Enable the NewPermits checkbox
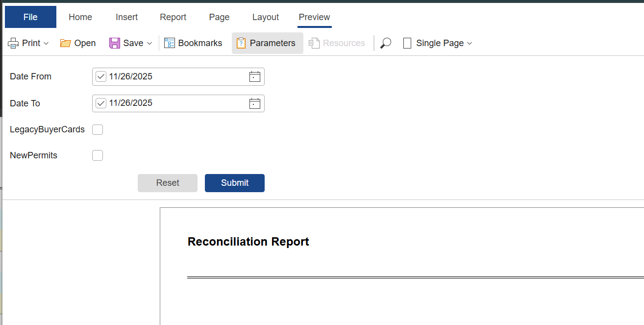644x325 pixels. pos(98,155)
